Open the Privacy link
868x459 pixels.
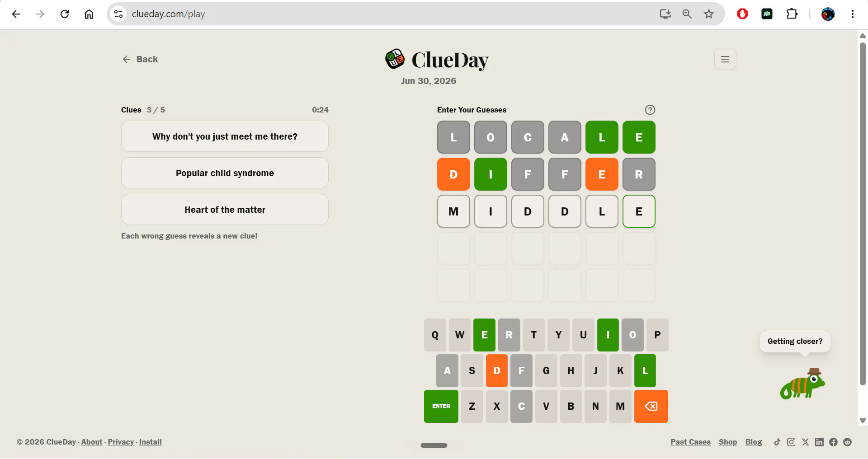click(121, 442)
